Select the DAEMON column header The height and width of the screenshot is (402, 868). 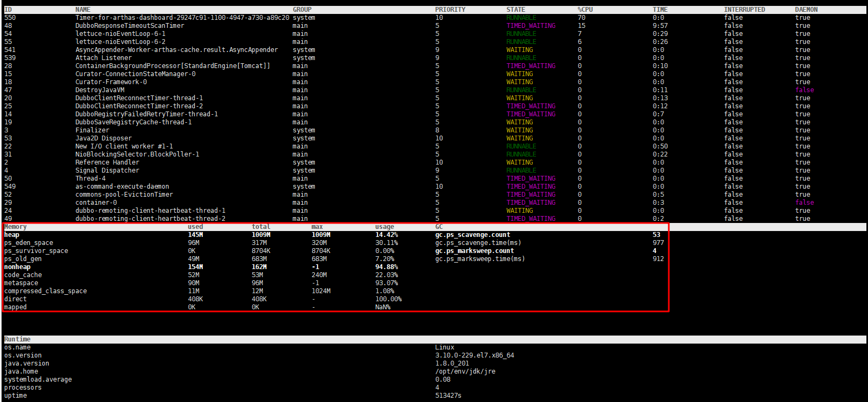(x=806, y=10)
